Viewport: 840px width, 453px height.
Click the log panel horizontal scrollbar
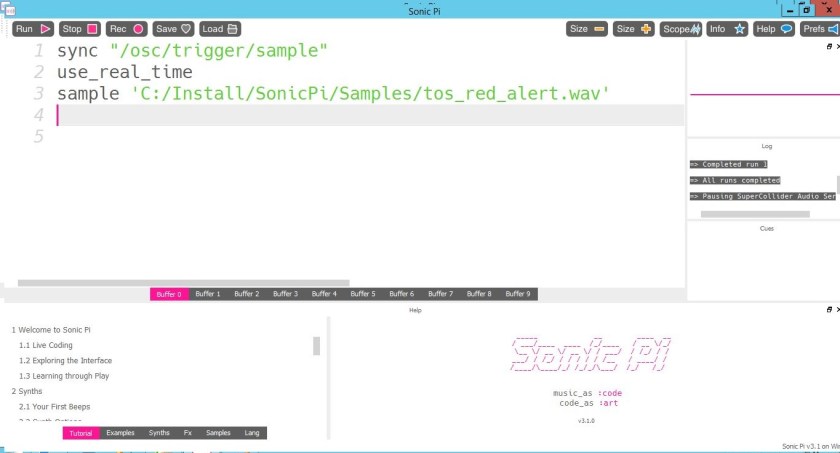pos(755,214)
